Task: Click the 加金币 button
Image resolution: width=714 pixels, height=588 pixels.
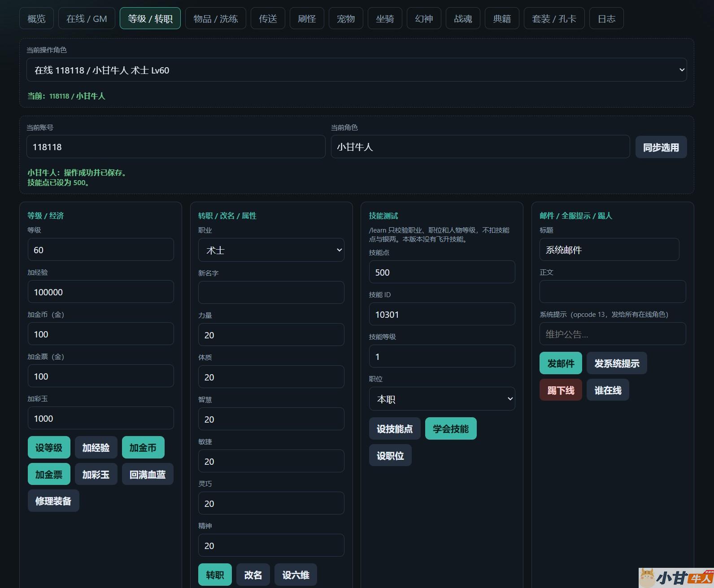Action: point(143,447)
